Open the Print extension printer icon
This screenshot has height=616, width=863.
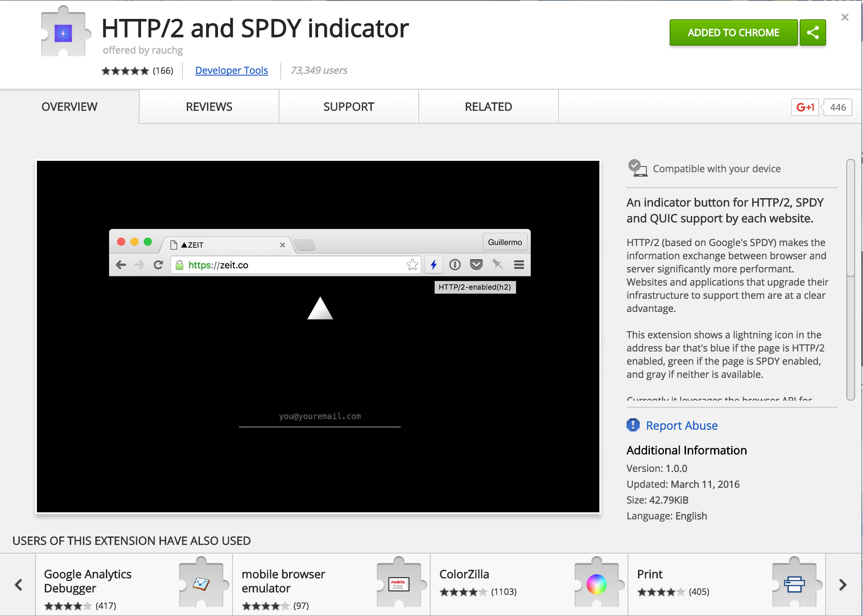[794, 584]
